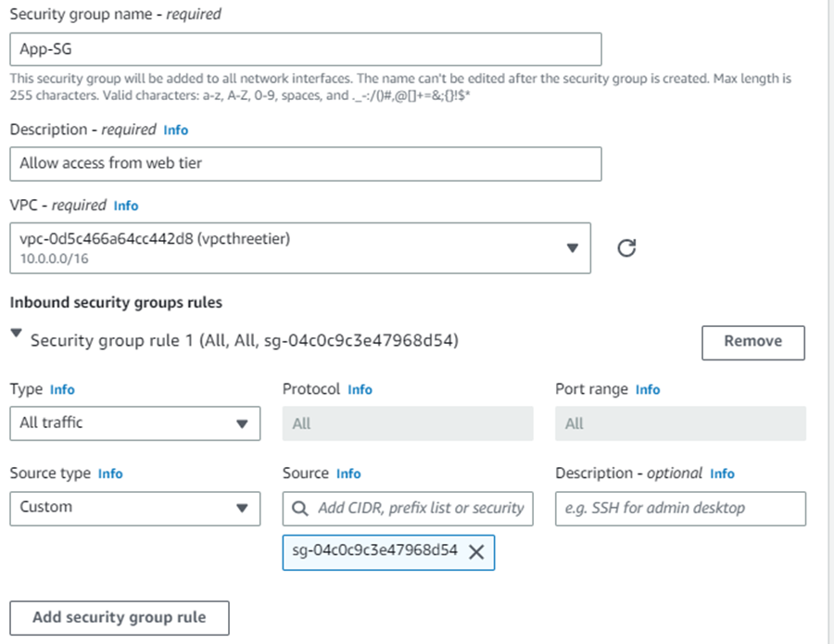
Task: Open Info beside Port range
Action: pyautogui.click(x=648, y=389)
